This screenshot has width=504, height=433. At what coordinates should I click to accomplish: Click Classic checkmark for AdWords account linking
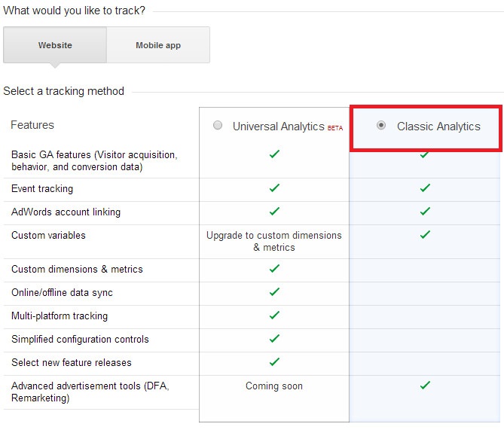coord(425,211)
